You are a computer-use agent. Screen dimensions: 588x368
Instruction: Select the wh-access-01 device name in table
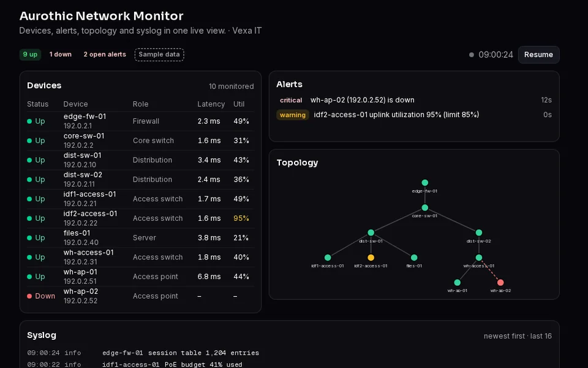pos(88,252)
